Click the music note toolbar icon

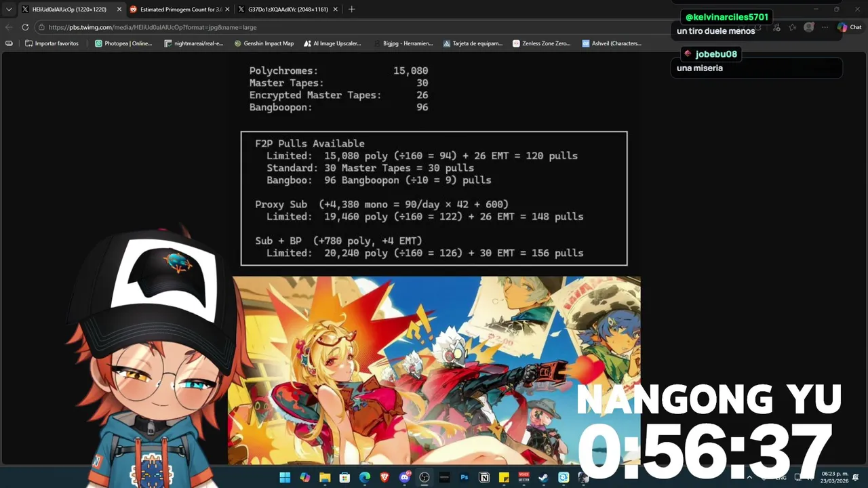point(776,27)
